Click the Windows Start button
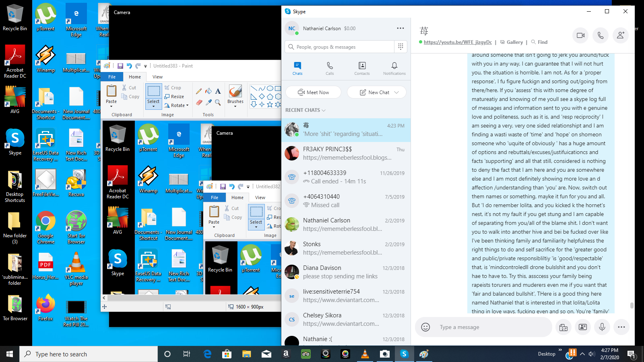The height and width of the screenshot is (362, 644). point(10,354)
